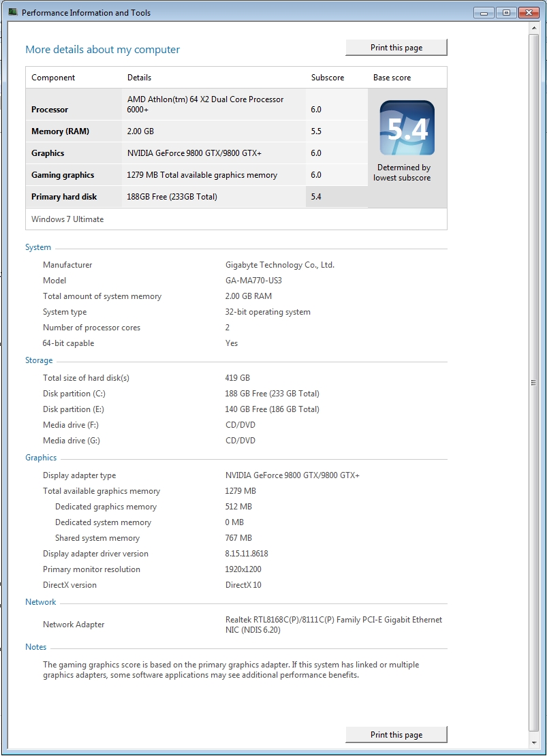Click the gaming graphics score note paragraph
This screenshot has width=547, height=756.
(x=231, y=670)
